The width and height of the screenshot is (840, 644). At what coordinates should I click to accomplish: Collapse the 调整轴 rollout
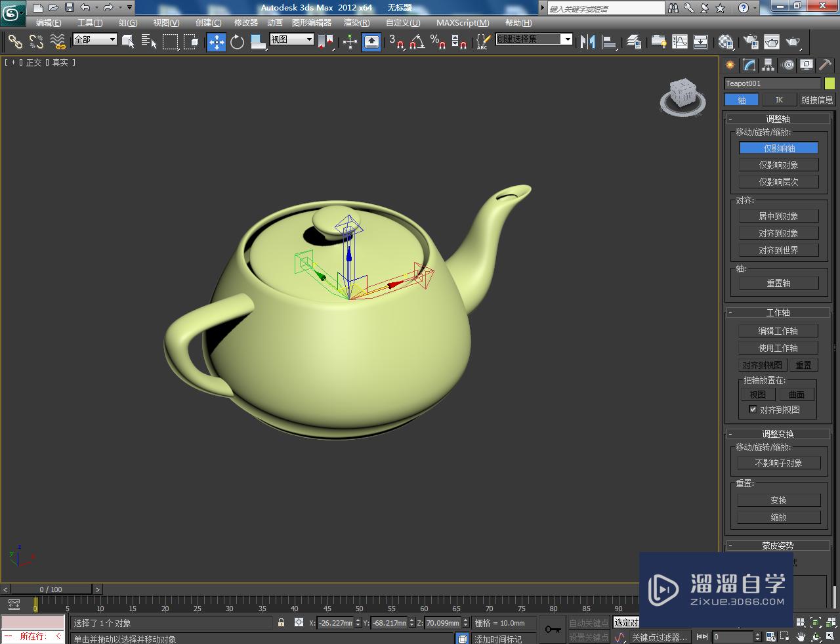click(x=778, y=119)
